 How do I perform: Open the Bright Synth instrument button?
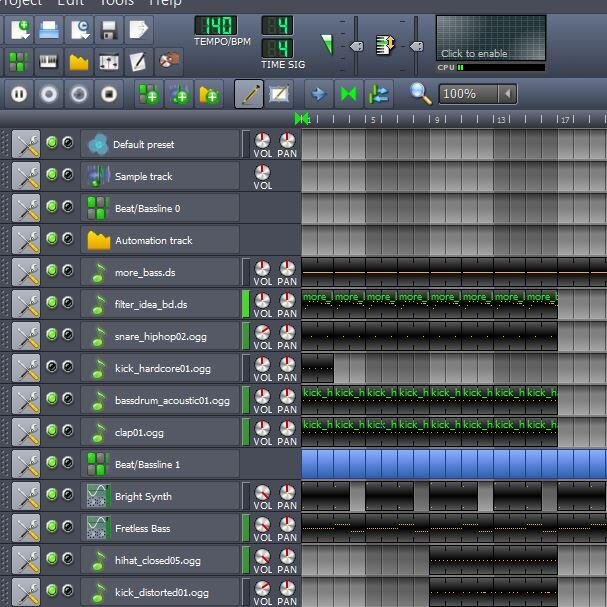(160, 496)
